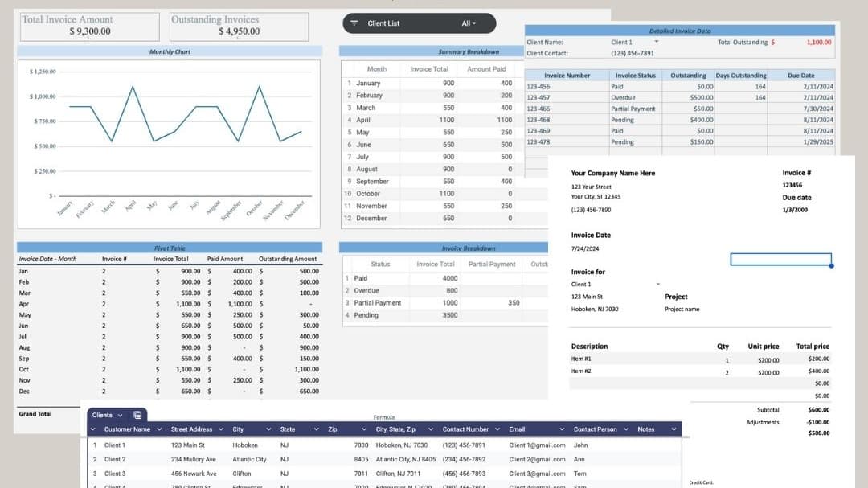Click the Item #2 description on the invoice
868x488 pixels.
[581, 371]
